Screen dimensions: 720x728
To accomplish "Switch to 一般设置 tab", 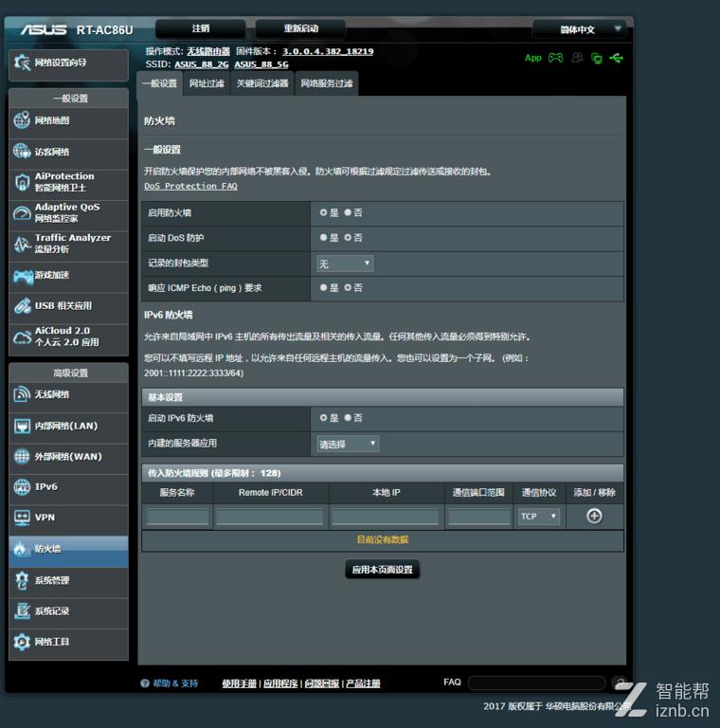I will pos(159,84).
